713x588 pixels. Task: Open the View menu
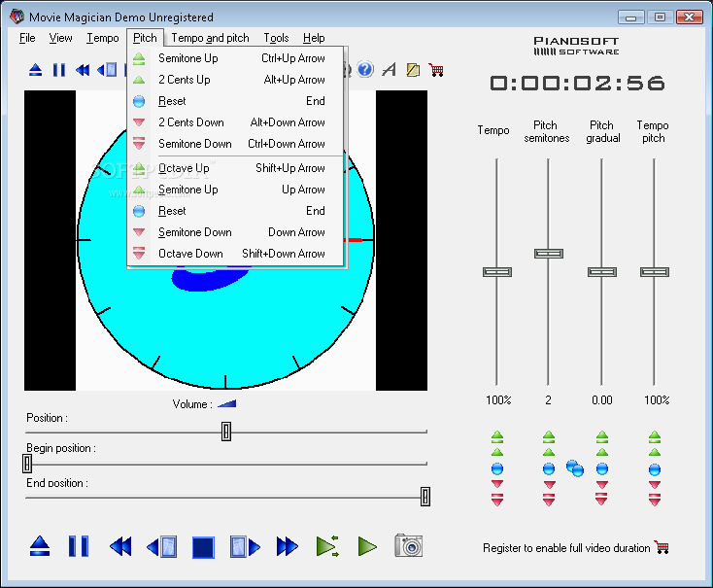(60, 38)
